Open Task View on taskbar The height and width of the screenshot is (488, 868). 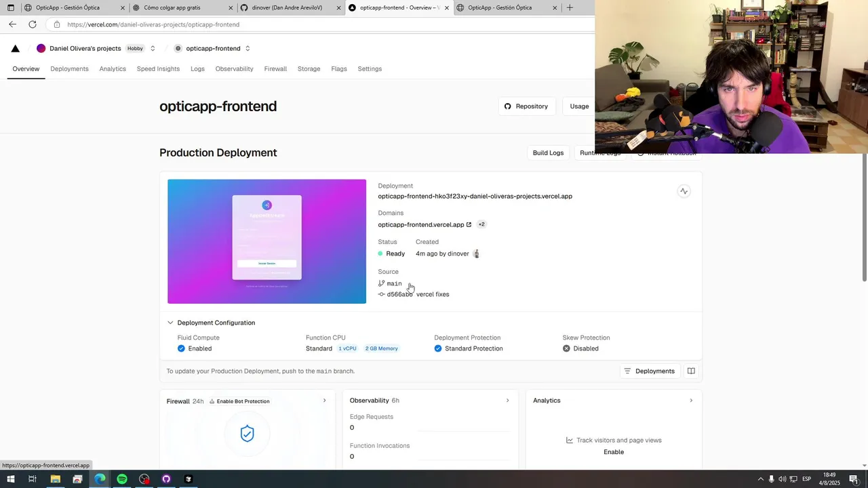click(32, 479)
